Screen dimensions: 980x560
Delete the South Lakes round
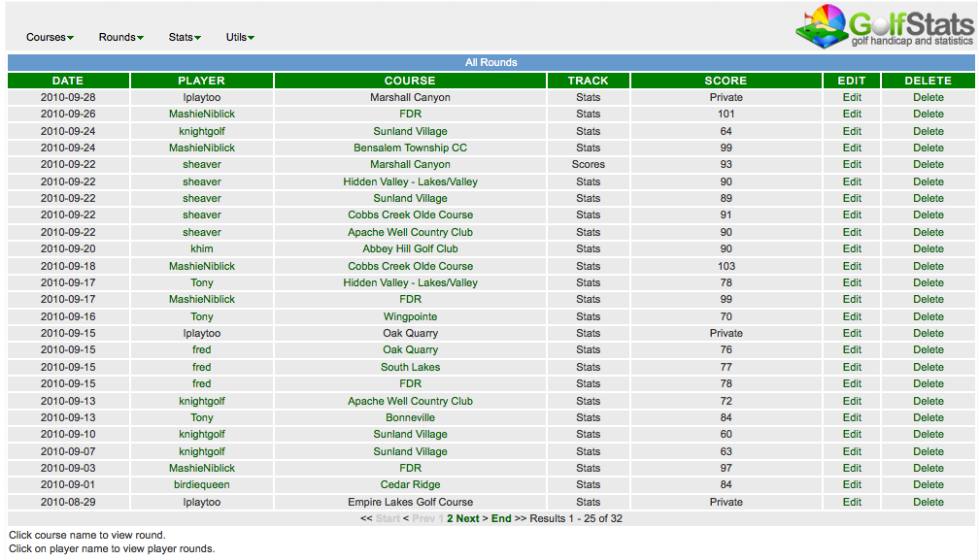click(929, 367)
